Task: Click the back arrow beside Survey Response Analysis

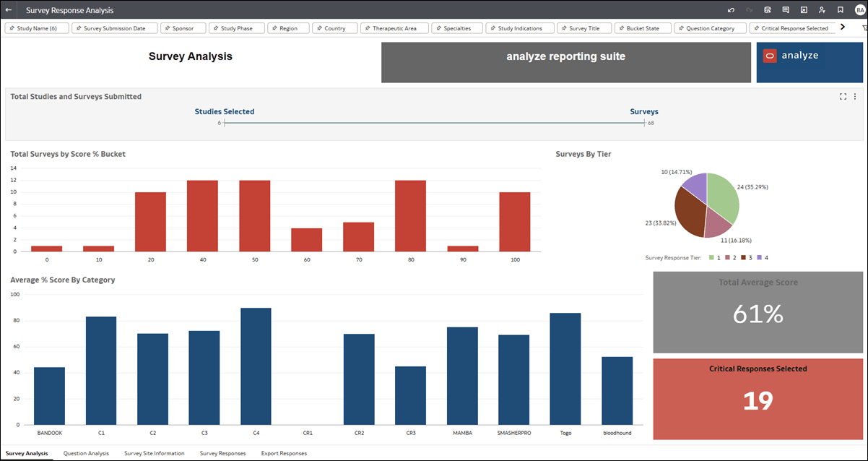Action: tap(9, 10)
